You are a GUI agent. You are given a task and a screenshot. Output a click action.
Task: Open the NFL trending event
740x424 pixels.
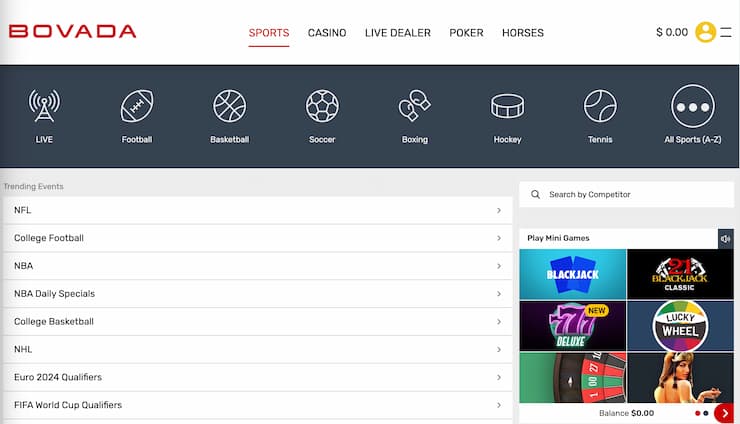pos(258,210)
